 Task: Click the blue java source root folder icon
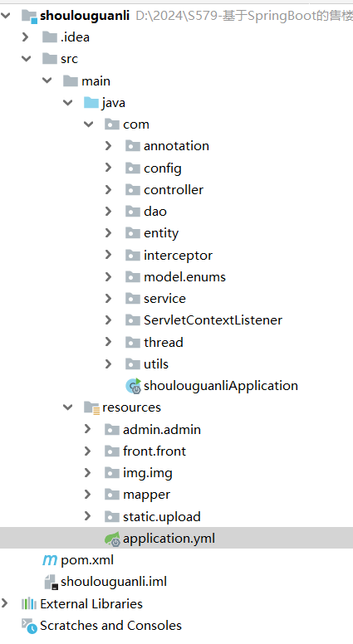point(91,103)
